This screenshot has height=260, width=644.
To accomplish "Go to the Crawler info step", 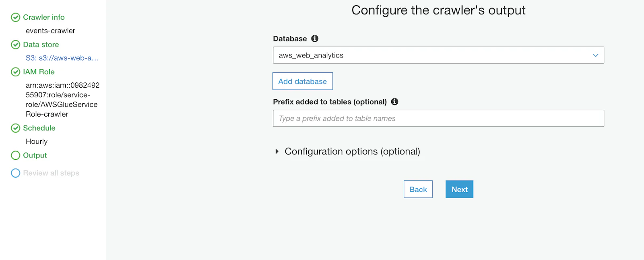I will tap(43, 17).
